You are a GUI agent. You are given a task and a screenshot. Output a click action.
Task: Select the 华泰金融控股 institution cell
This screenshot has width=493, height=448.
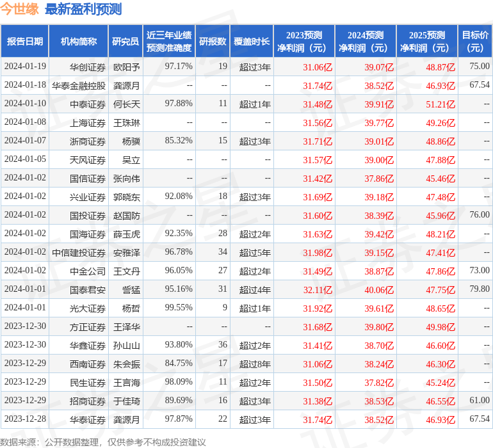79,86
